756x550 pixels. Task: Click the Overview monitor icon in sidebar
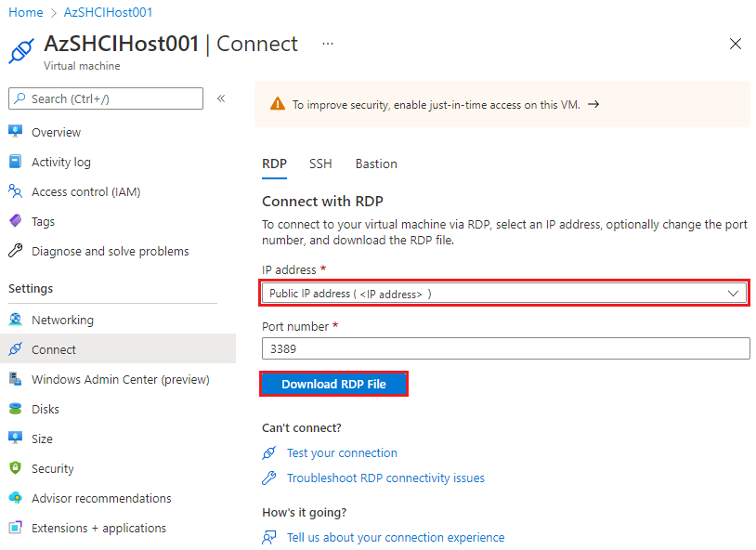click(x=16, y=132)
